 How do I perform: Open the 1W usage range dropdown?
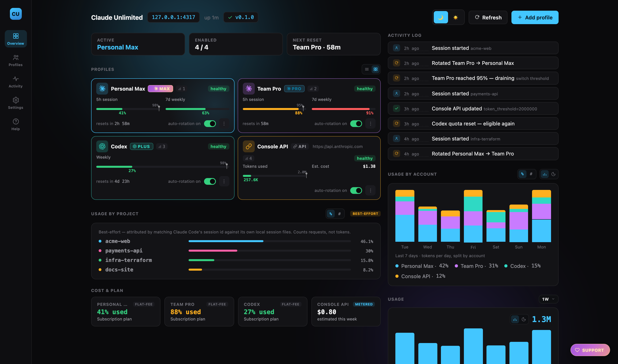coord(548,299)
